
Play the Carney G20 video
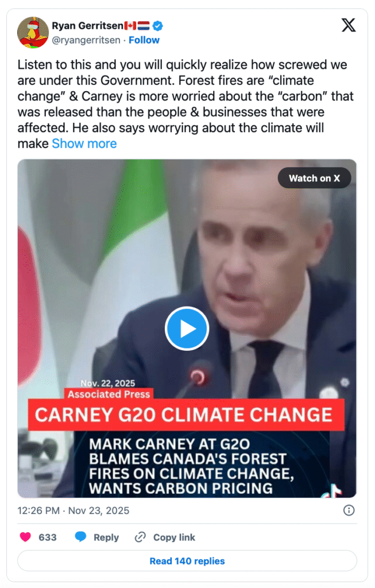tap(187, 329)
